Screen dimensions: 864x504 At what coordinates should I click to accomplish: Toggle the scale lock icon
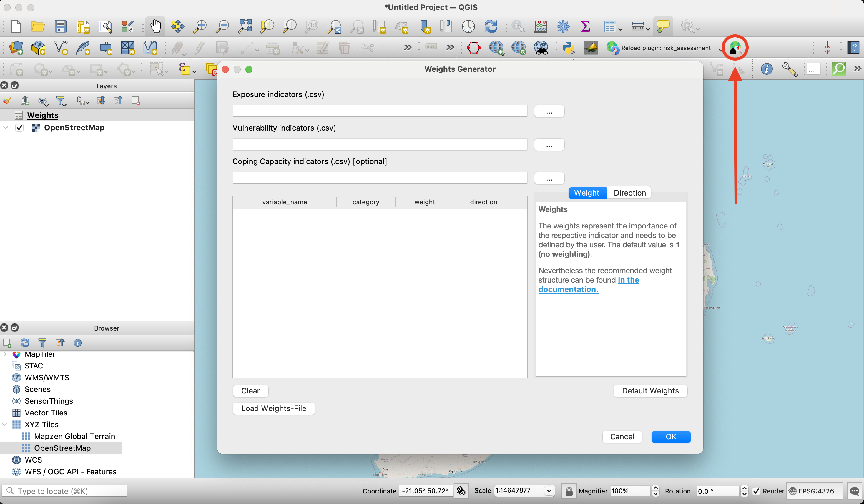[569, 491]
